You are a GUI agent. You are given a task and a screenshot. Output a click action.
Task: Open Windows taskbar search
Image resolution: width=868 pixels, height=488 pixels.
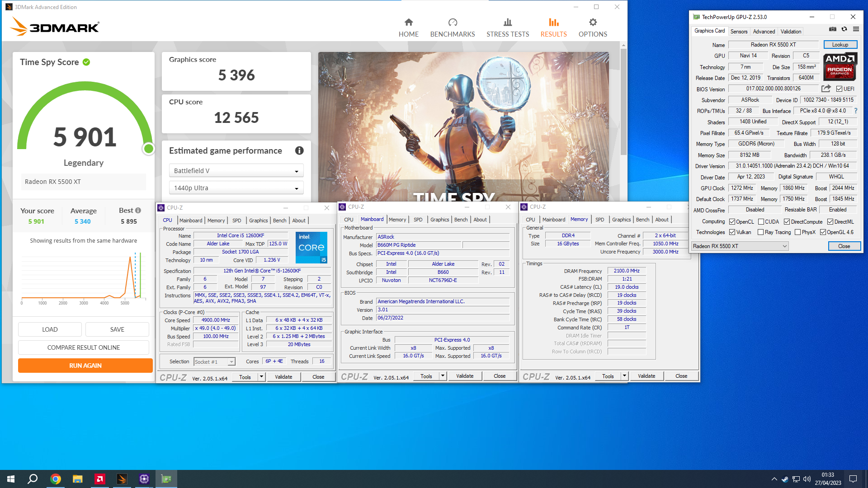[x=33, y=479]
